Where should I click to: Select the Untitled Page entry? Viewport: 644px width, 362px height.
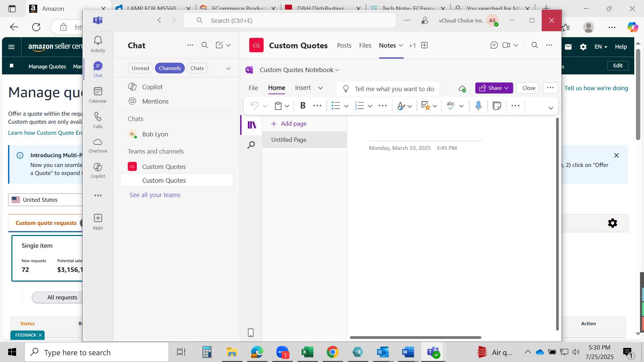tap(304, 140)
